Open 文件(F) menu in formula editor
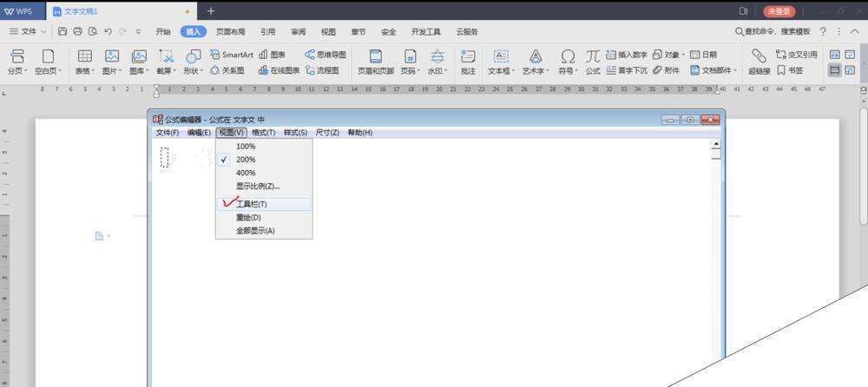The width and height of the screenshot is (868, 387). tap(168, 133)
